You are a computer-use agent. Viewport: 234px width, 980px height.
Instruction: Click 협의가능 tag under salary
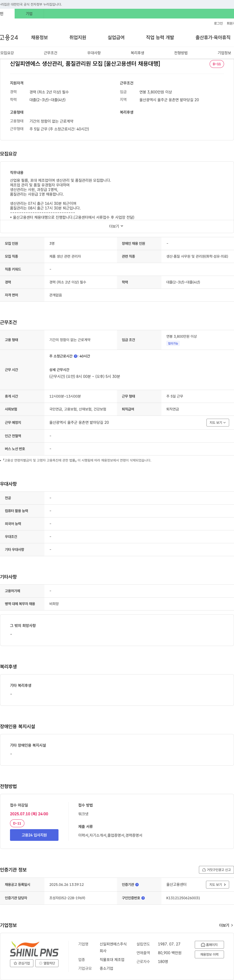(x=173, y=343)
